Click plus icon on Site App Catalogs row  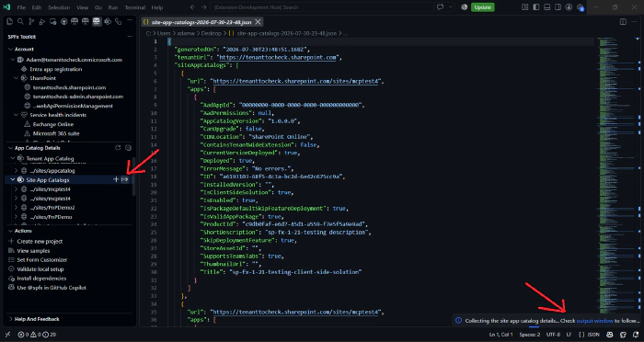tap(116, 179)
